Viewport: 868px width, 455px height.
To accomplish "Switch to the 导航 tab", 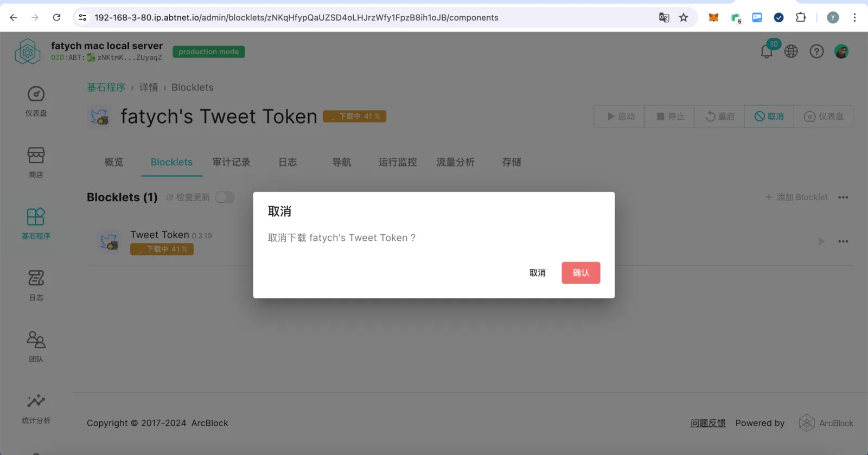I will (342, 162).
